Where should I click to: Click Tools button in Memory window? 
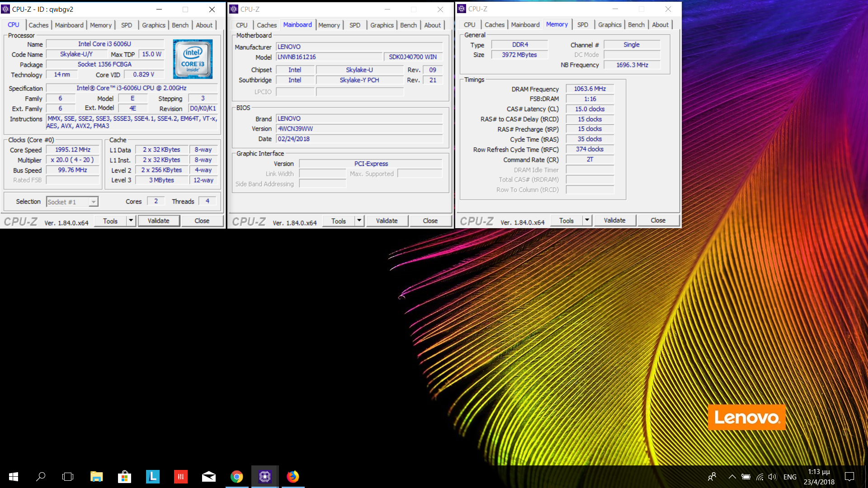(566, 220)
